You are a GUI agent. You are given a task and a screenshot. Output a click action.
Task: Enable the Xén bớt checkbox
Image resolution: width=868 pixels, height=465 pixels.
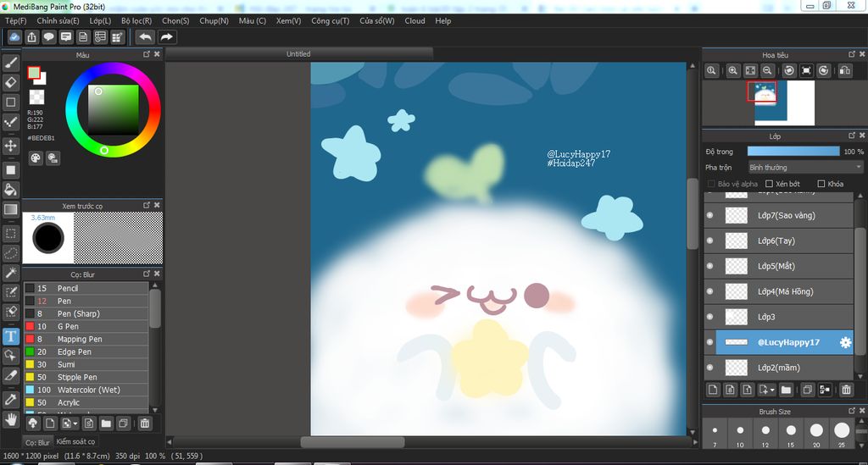pyautogui.click(x=769, y=184)
